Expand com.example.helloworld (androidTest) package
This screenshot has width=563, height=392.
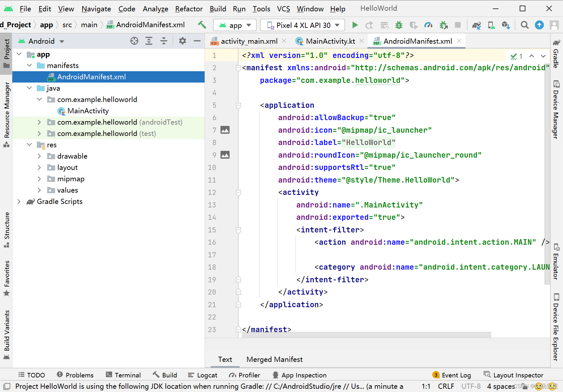click(x=39, y=122)
